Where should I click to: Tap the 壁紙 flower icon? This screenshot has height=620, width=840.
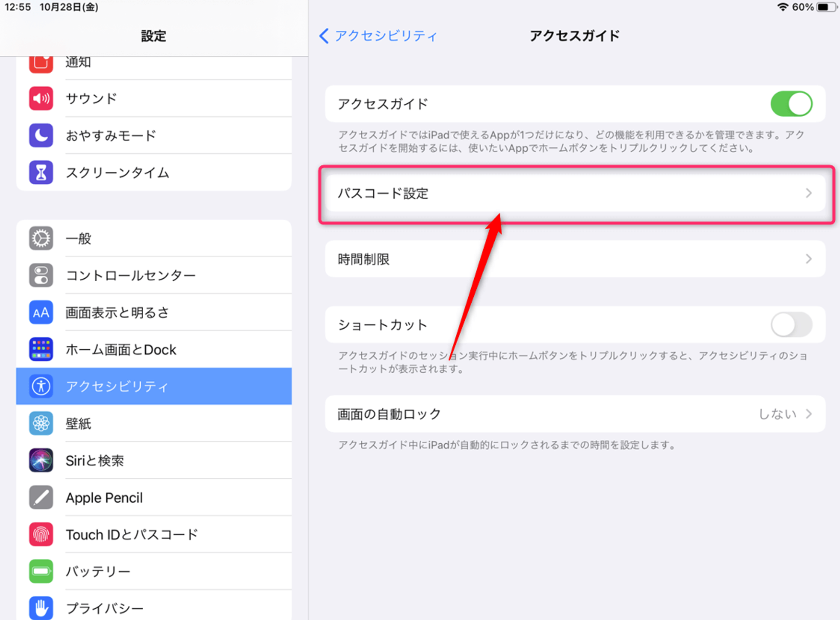(41, 423)
